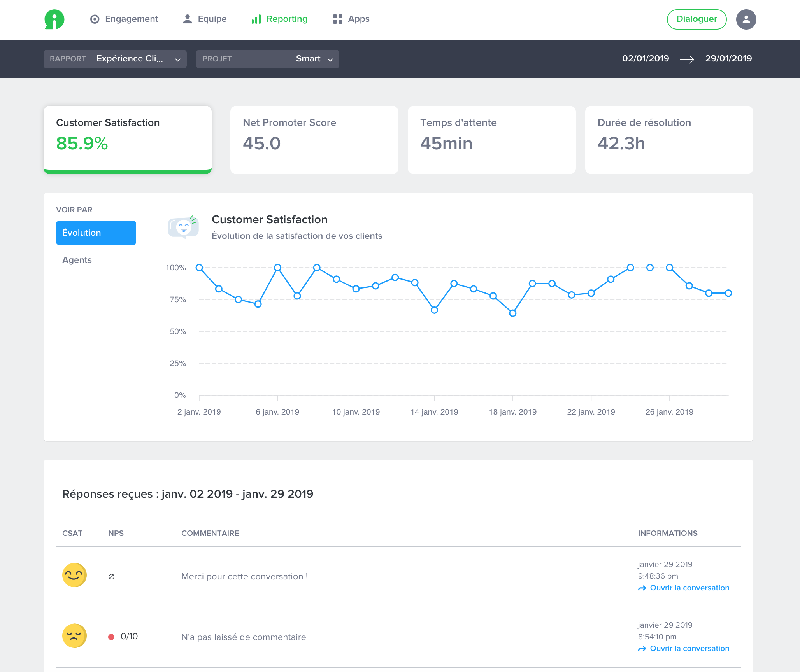800x672 pixels.
Task: Select the Évolution view tab
Action: point(96,233)
